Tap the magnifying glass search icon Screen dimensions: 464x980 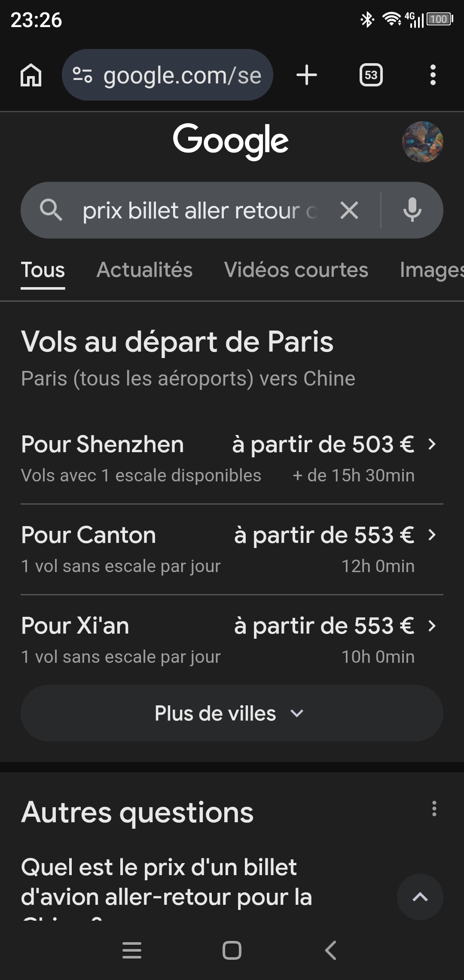[51, 210]
